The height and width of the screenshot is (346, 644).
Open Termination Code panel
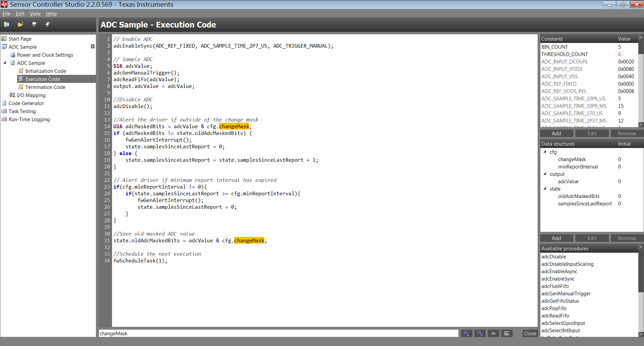[x=45, y=87]
